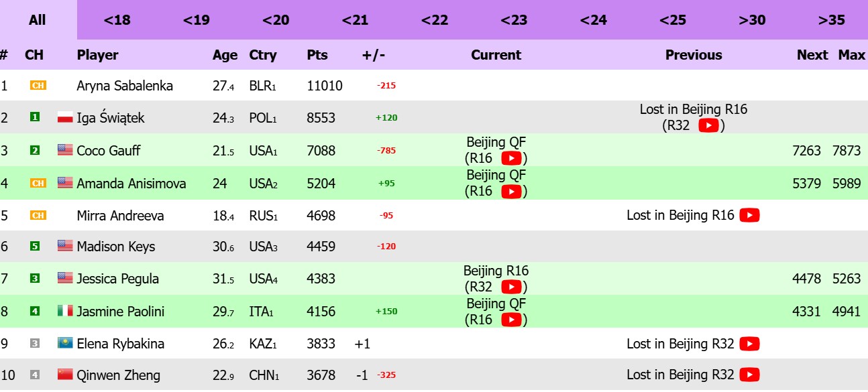Select the All age filter tab
Screen dimensions: 868x392
pyautogui.click(x=38, y=20)
